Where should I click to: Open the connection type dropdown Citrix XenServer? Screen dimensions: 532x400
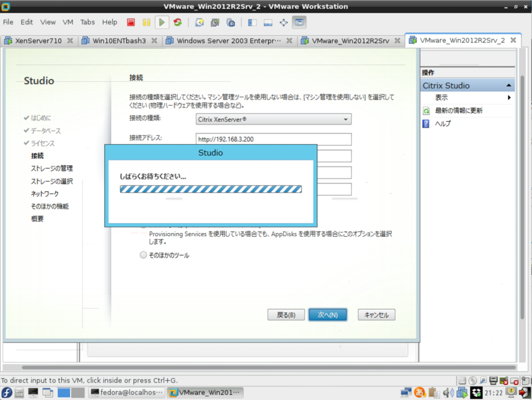273,119
